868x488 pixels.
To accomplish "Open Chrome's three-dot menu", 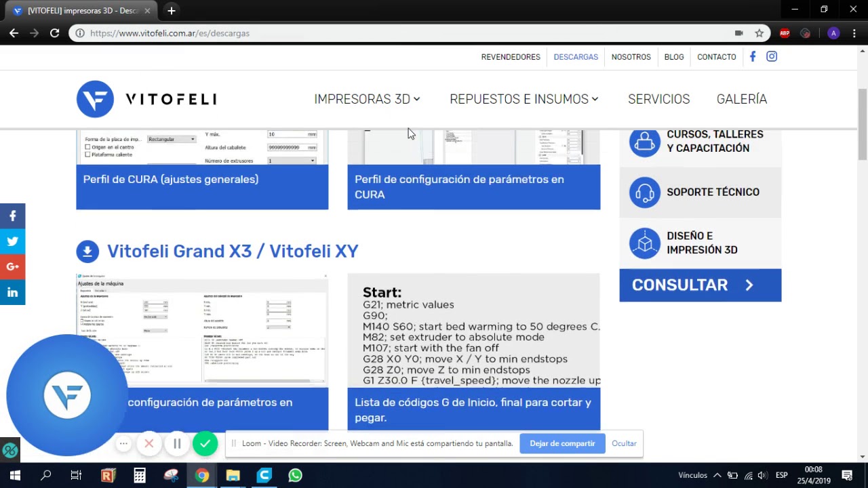I will point(854,33).
